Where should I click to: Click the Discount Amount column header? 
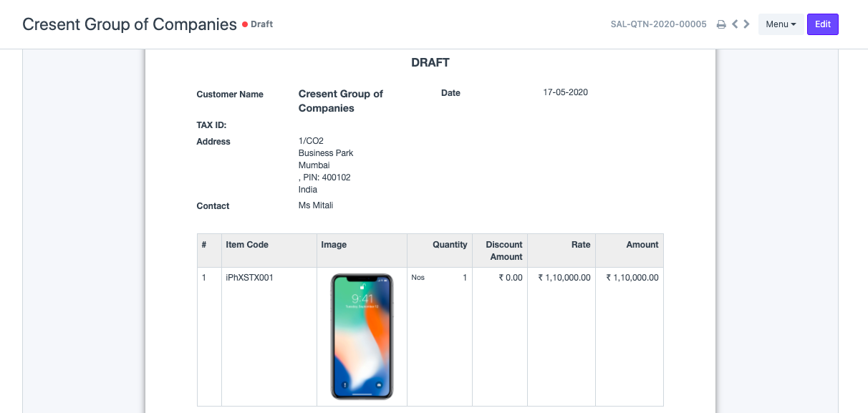(x=504, y=251)
